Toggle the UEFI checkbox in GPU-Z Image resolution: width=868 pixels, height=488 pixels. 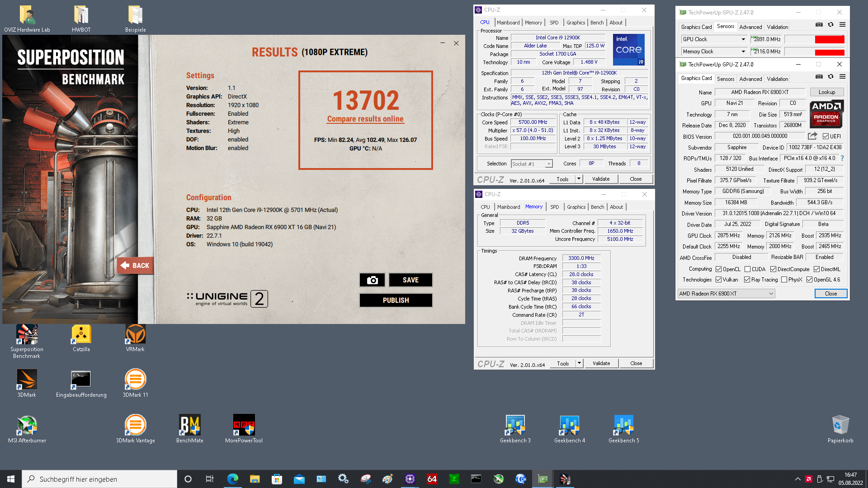point(826,136)
